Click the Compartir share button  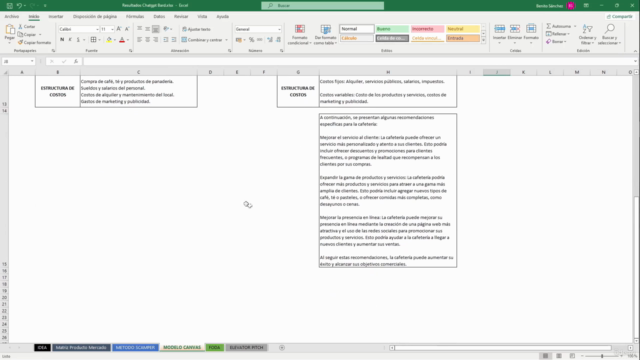pyautogui.click(x=620, y=17)
